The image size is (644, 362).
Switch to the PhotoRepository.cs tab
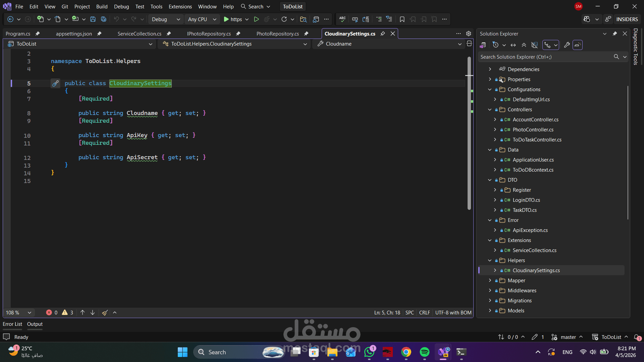click(x=277, y=34)
